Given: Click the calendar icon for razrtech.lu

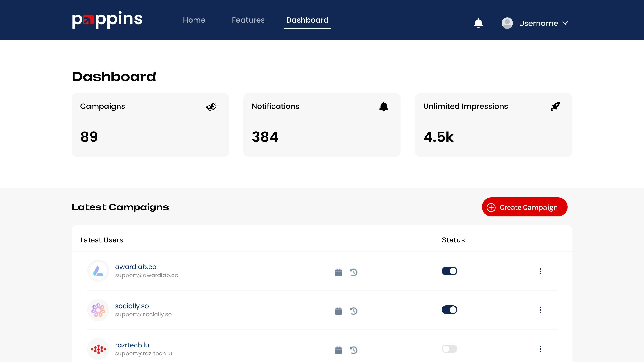Looking at the screenshot, I should pos(338,350).
